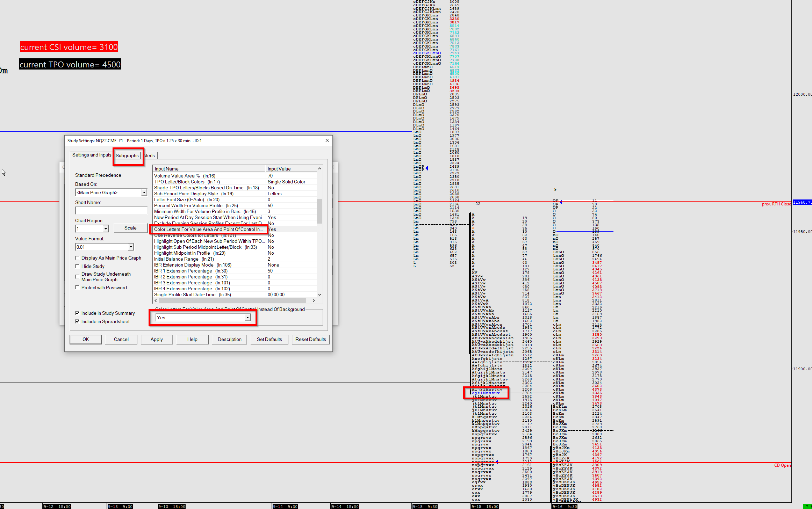Image resolution: width=812 pixels, height=509 pixels.
Task: Open the Settings and Inputs tab
Action: pos(92,155)
